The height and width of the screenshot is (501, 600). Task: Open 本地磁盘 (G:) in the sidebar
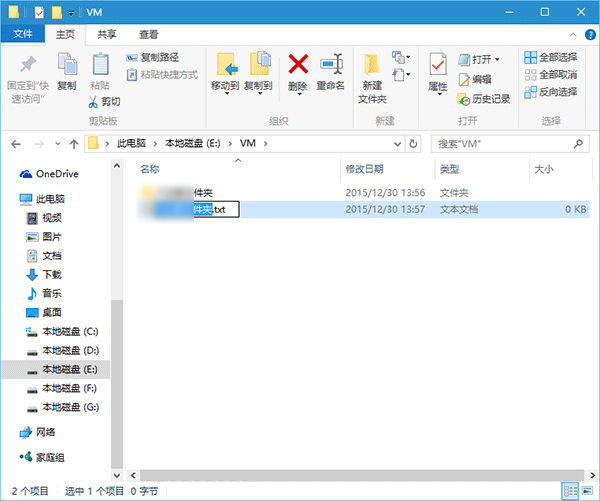coord(63,407)
